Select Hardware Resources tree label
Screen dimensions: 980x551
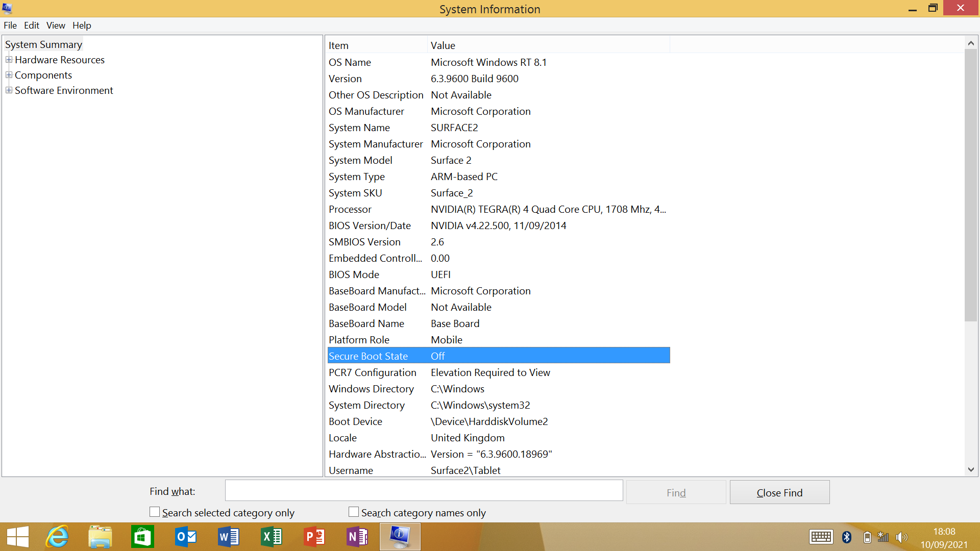[60, 60]
